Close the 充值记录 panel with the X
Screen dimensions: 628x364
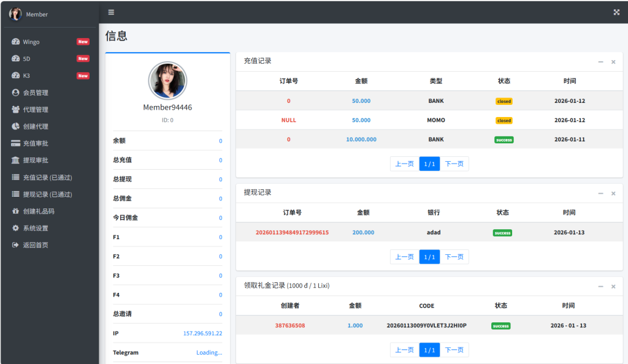coord(613,62)
